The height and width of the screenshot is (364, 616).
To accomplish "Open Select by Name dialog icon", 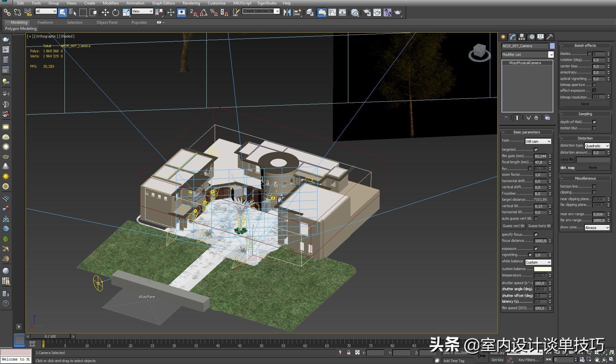I will pos(73,13).
